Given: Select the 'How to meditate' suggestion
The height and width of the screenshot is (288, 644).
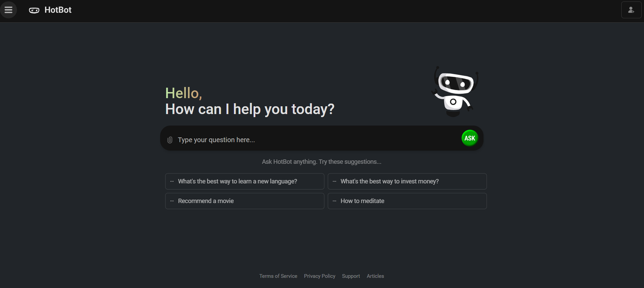Looking at the screenshot, I should click(x=362, y=201).
